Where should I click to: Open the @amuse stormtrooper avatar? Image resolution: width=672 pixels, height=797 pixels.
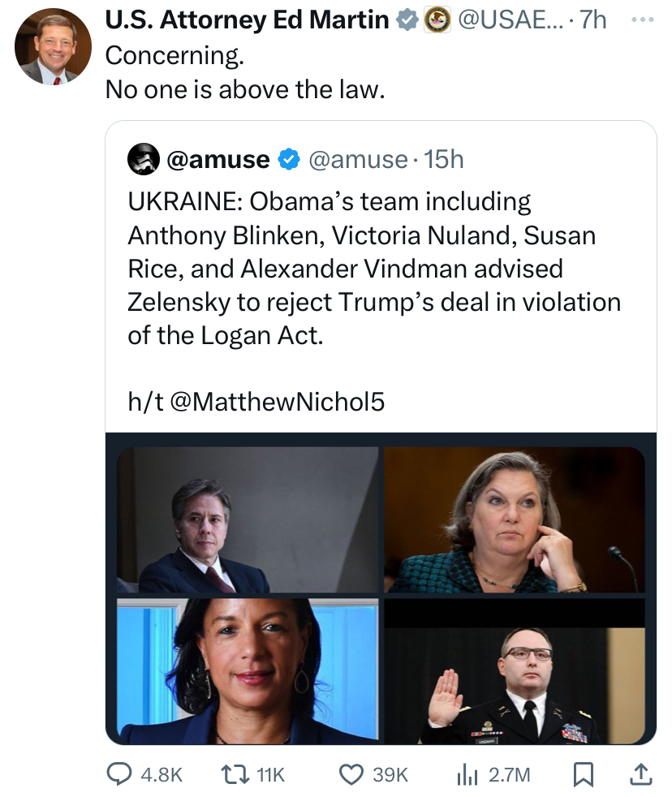pyautogui.click(x=144, y=159)
